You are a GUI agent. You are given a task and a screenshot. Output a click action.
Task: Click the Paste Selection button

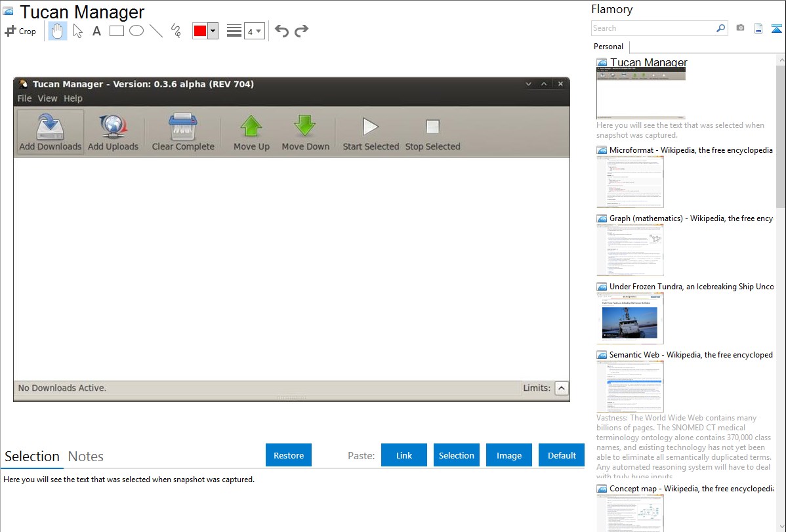click(x=456, y=455)
